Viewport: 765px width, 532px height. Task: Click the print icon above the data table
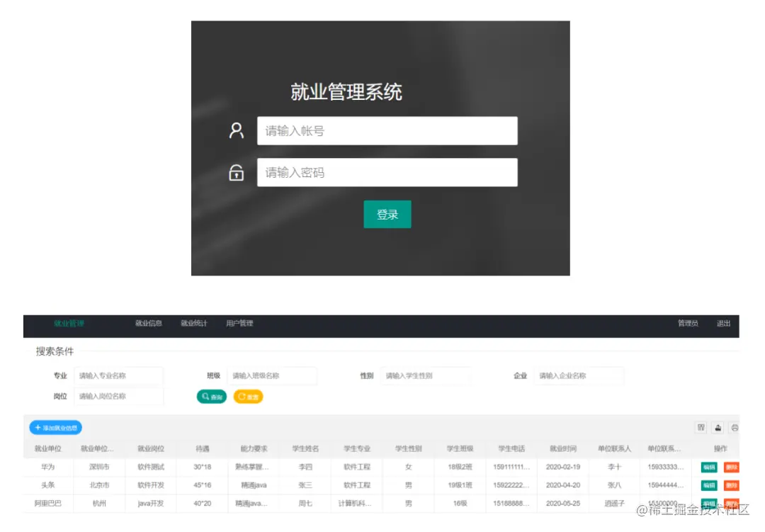click(x=735, y=426)
